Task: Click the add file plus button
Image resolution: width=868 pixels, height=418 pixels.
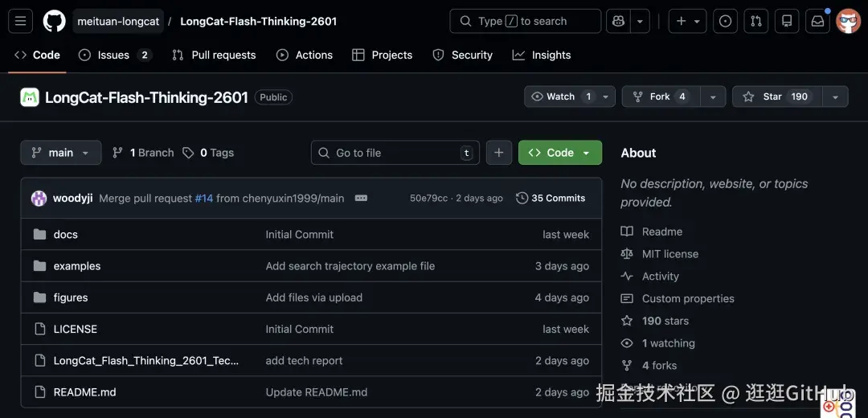Action: tap(499, 153)
